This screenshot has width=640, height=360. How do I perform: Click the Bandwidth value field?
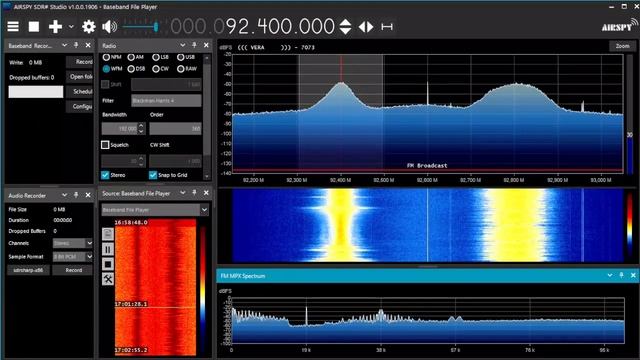[120, 129]
